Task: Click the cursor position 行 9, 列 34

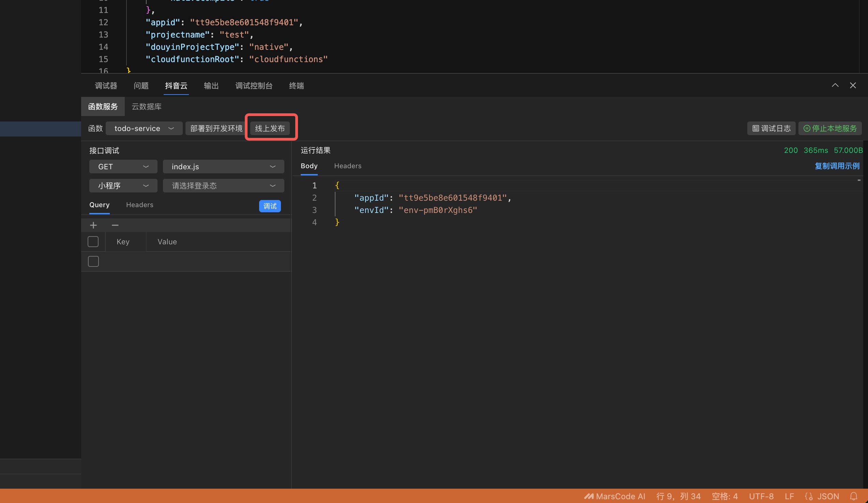Action: (678, 496)
